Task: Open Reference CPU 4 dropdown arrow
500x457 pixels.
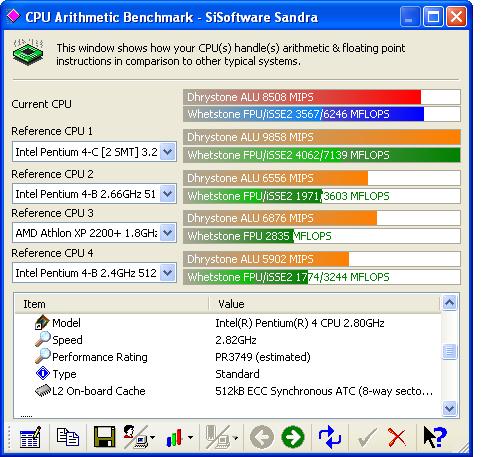Action: coord(167,273)
